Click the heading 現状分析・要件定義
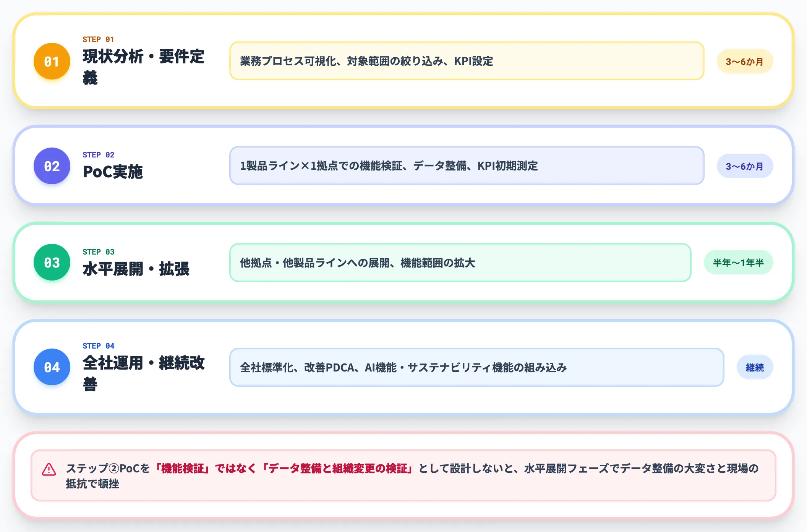 [144, 67]
